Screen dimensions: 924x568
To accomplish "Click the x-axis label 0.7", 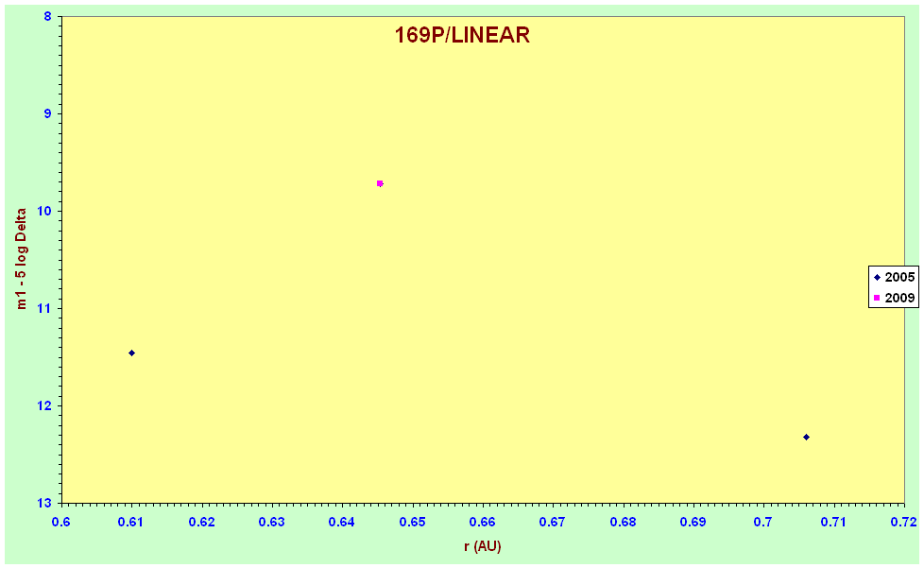I will pyautogui.click(x=763, y=522).
